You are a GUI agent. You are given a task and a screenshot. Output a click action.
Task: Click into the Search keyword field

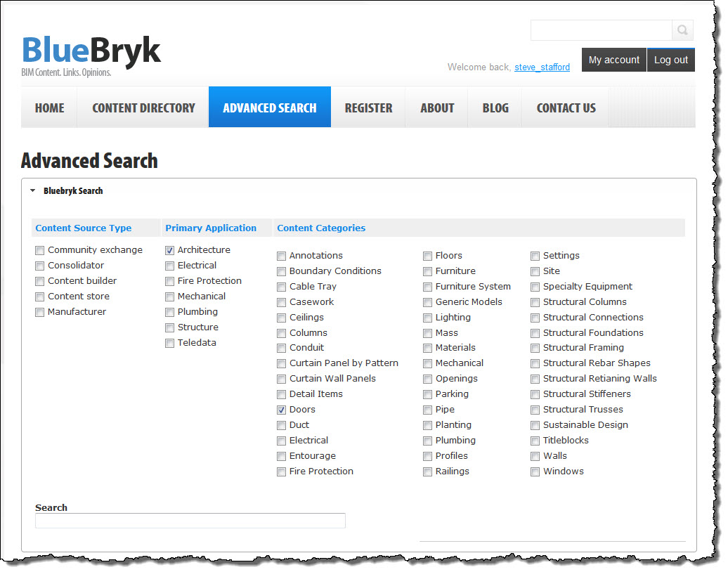tap(190, 521)
